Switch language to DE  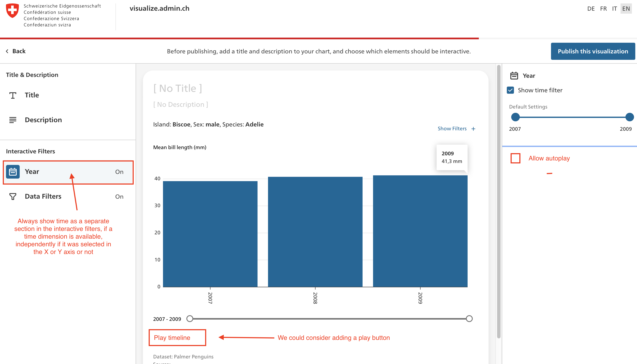click(591, 9)
